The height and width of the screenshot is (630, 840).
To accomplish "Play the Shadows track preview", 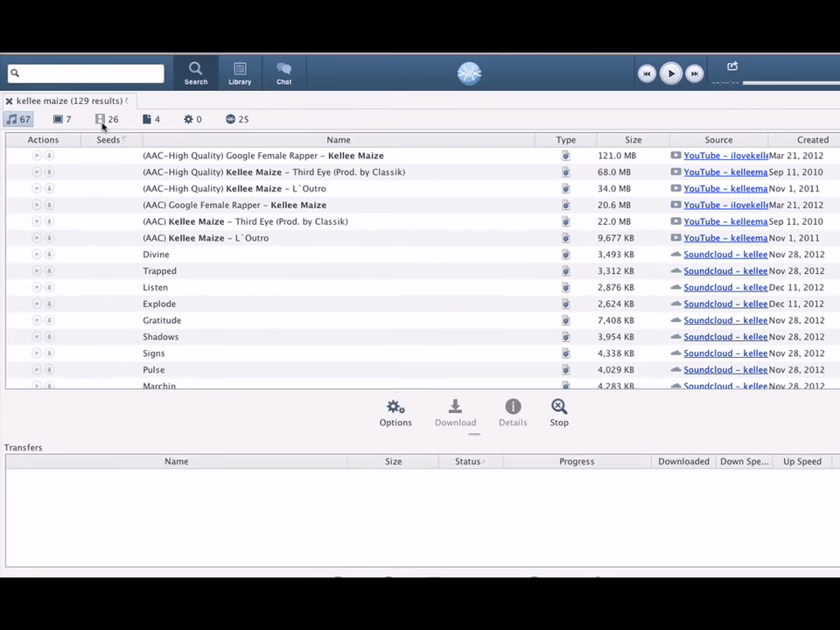I will pyautogui.click(x=37, y=337).
